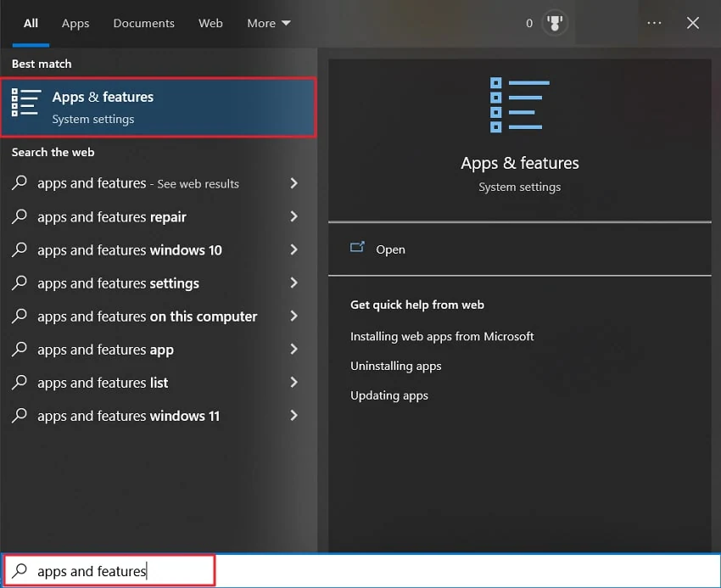Open the three-dot options menu
The height and width of the screenshot is (588, 721).
pos(654,23)
